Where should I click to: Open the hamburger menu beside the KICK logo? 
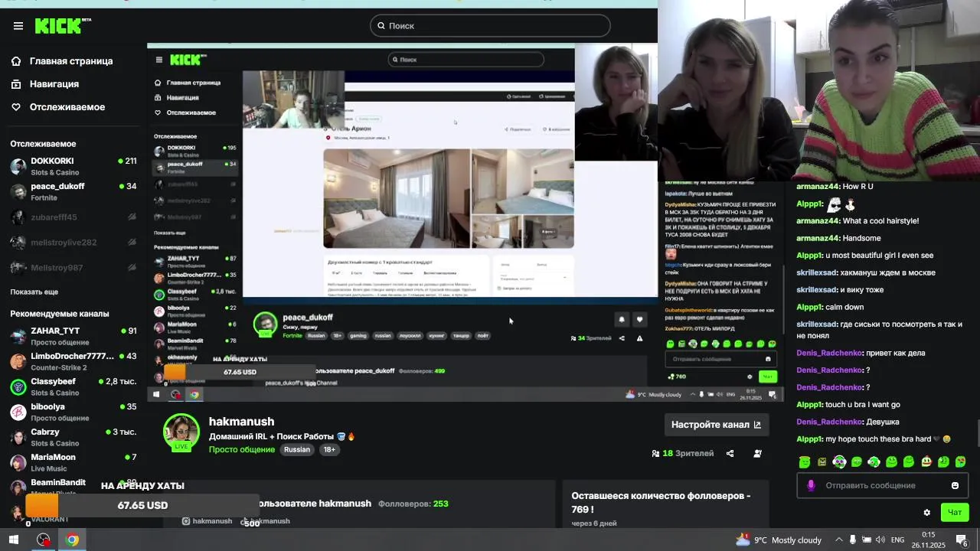click(x=18, y=26)
